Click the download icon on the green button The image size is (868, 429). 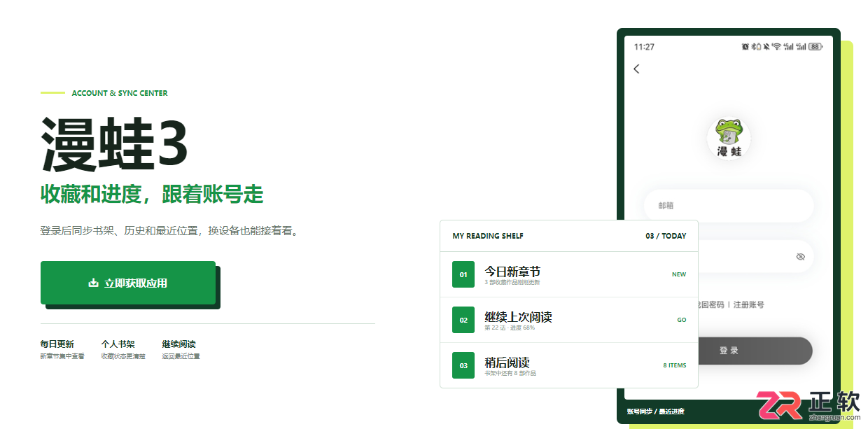(x=93, y=283)
